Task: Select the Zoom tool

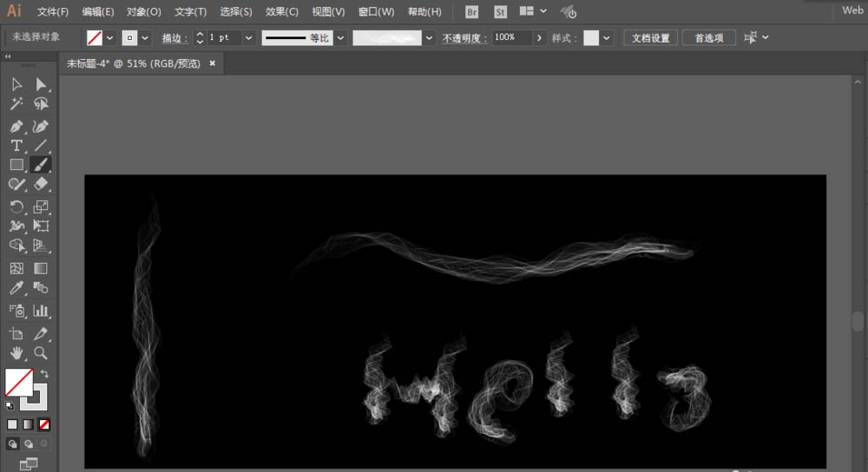Action: click(41, 353)
